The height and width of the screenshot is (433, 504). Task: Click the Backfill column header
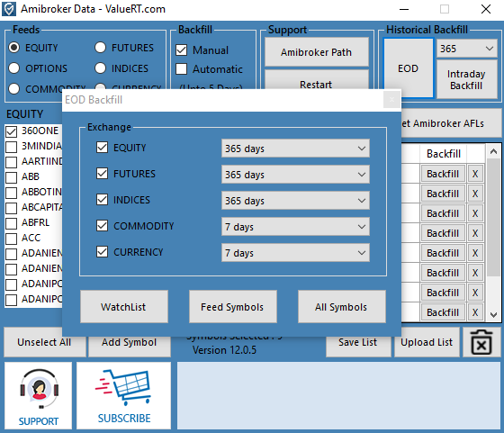[x=444, y=154]
